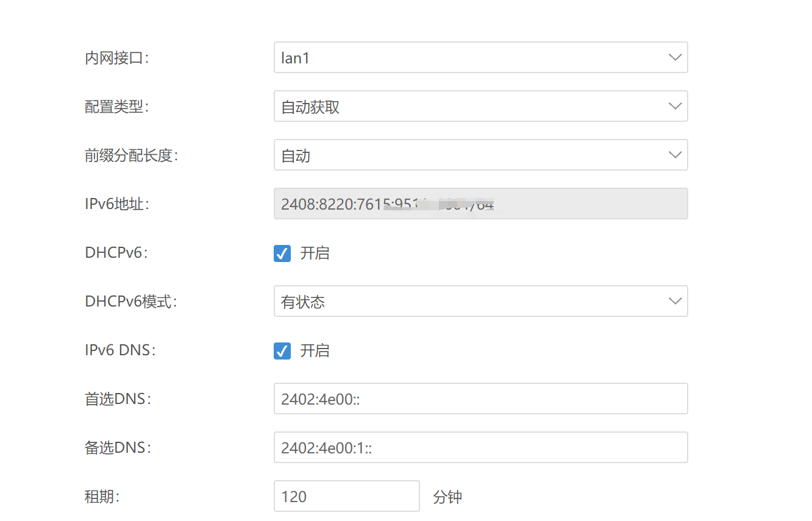Viewport: 812px width, 521px height.
Task: Click the chevron on the DHCPv6模式 dropdown
Action: [675, 300]
